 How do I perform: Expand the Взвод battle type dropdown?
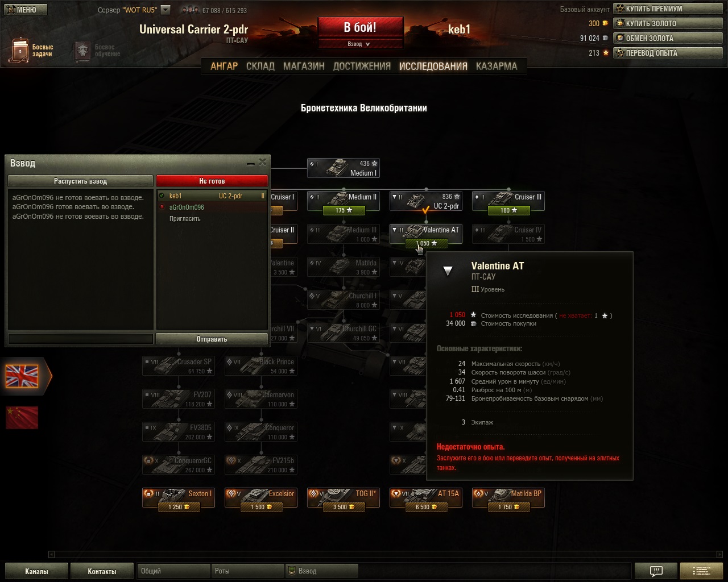pyautogui.click(x=360, y=44)
